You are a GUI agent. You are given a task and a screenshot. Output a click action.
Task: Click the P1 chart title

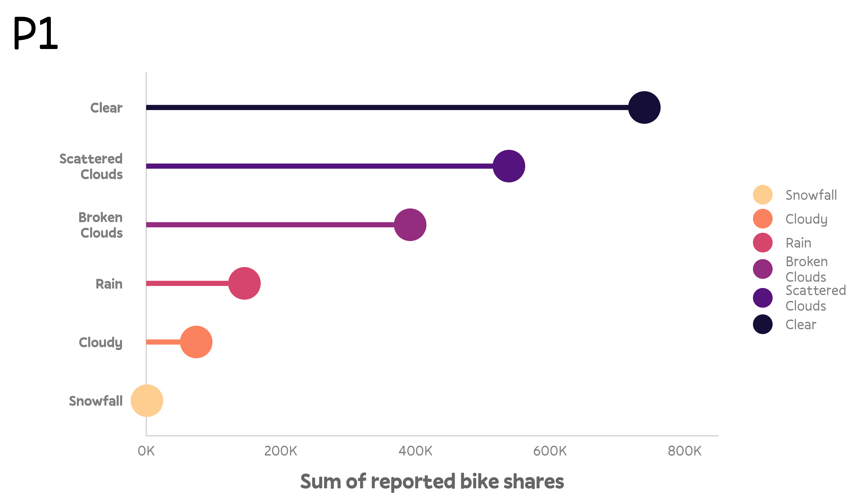point(35,33)
